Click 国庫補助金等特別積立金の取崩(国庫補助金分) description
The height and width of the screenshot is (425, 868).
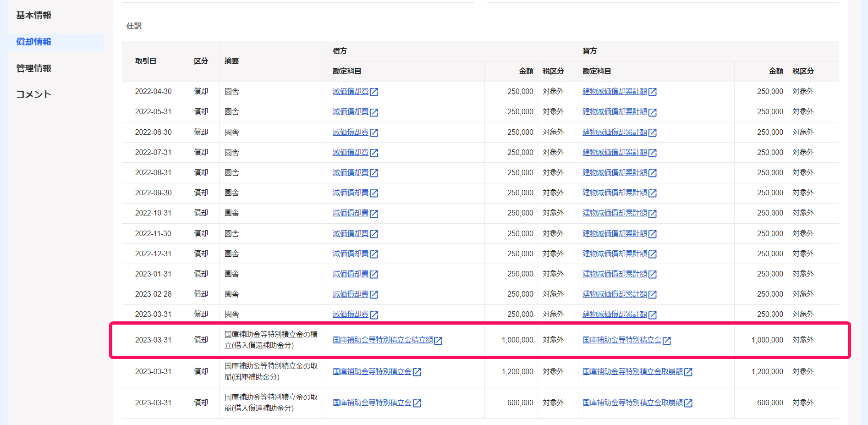point(271,371)
